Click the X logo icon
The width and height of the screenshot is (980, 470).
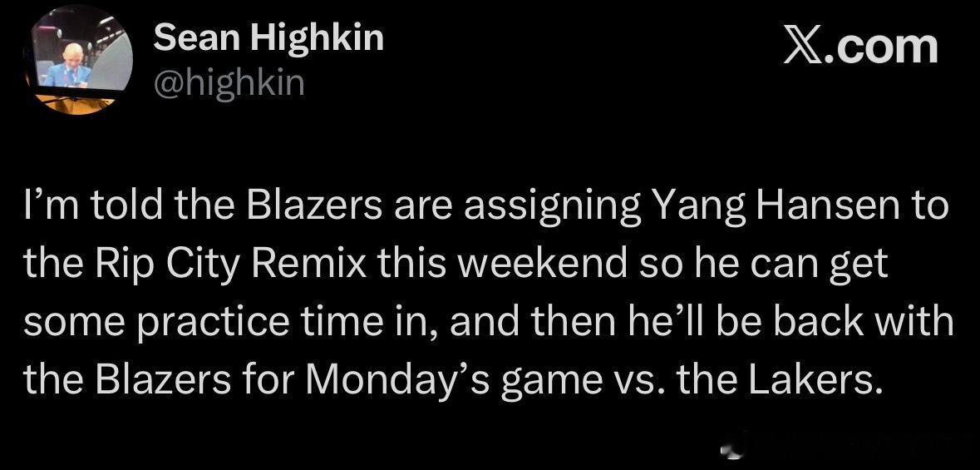(x=804, y=45)
